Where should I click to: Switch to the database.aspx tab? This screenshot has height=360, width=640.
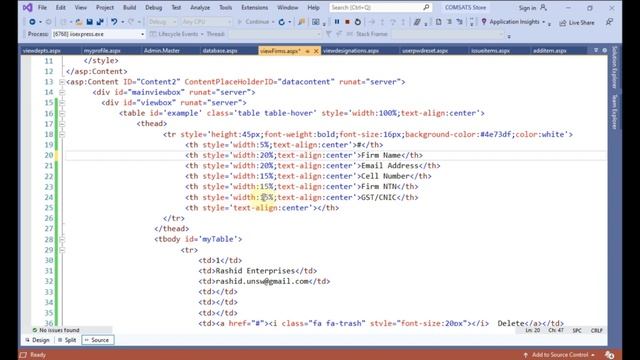[x=220, y=51]
